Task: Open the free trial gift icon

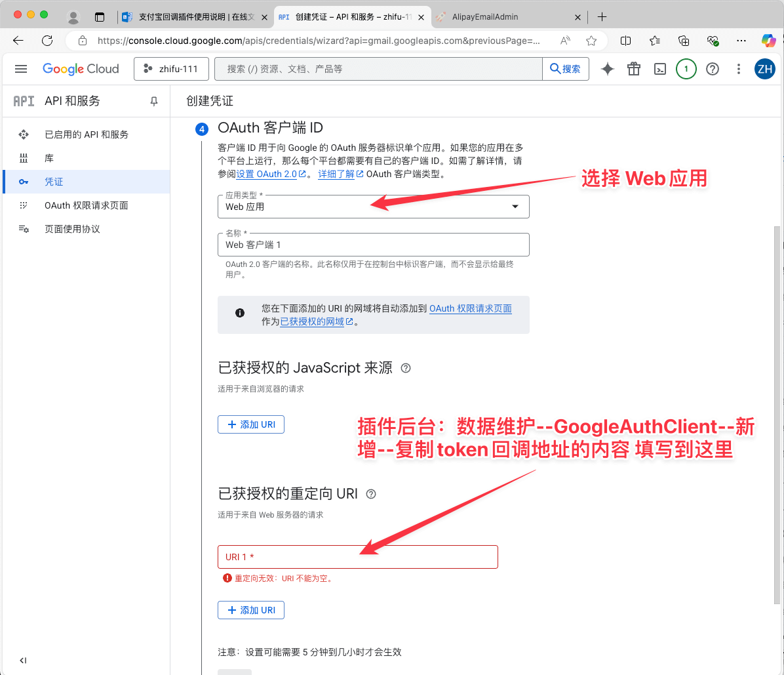Action: point(634,69)
